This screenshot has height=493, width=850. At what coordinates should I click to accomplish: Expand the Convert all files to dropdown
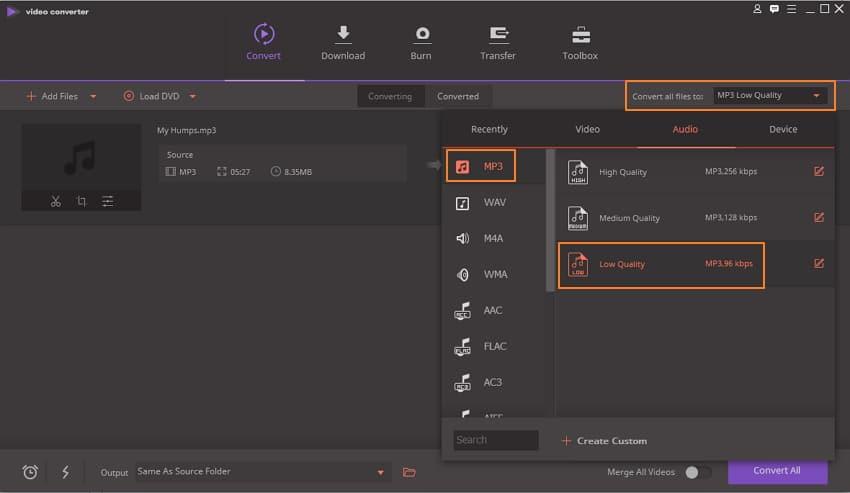pos(818,96)
